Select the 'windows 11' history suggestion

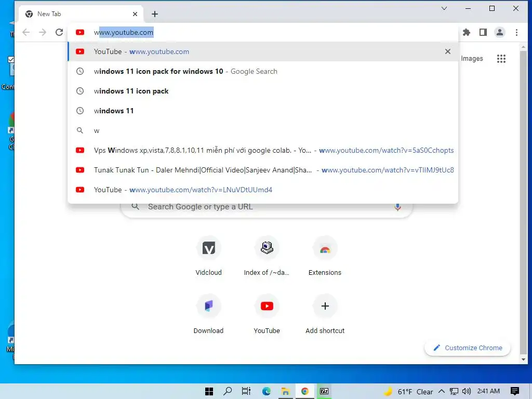pos(263,111)
